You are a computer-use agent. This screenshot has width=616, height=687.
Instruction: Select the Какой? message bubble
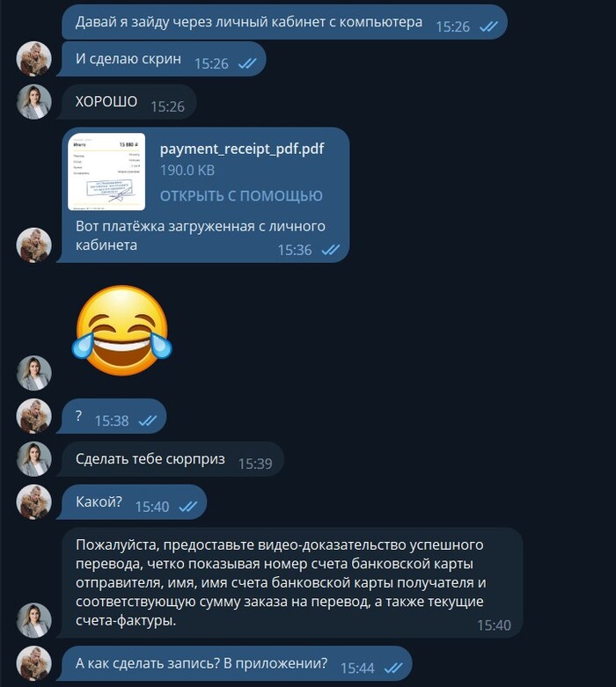132,501
